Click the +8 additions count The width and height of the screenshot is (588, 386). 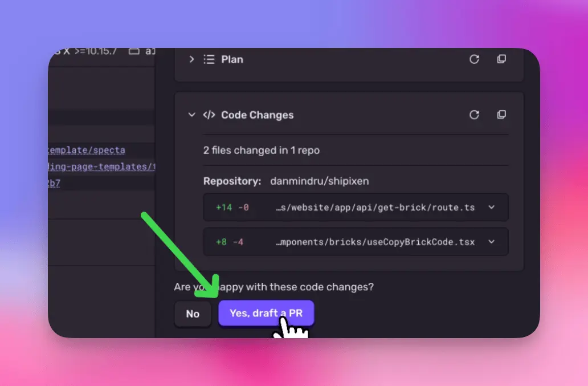click(x=221, y=242)
